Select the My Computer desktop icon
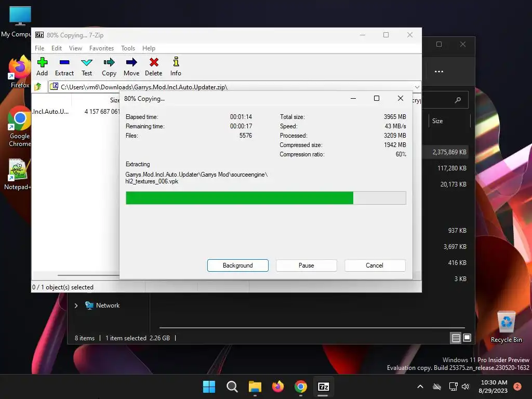The image size is (532, 399). tap(17, 22)
